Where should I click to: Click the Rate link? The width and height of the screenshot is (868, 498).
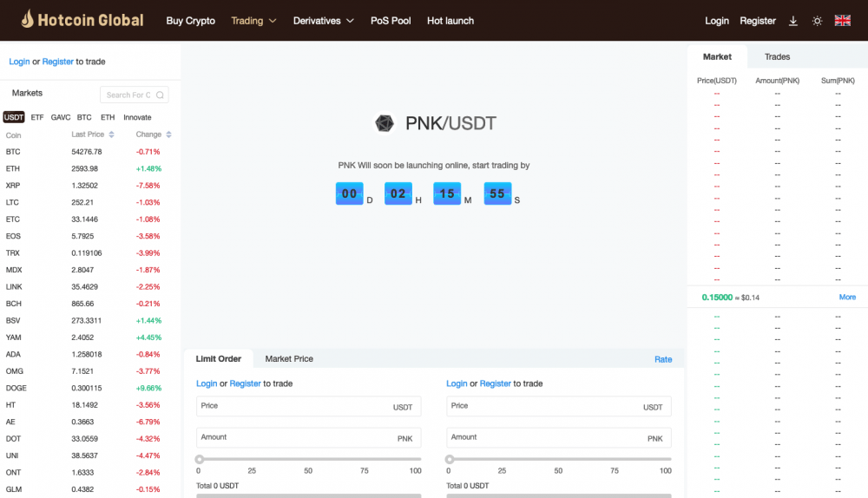pyautogui.click(x=663, y=359)
